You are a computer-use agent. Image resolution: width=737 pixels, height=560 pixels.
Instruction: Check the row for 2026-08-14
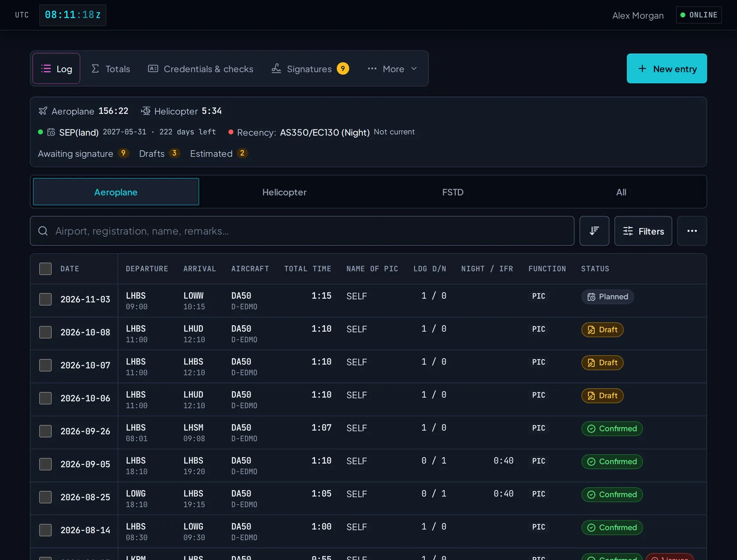45,530
